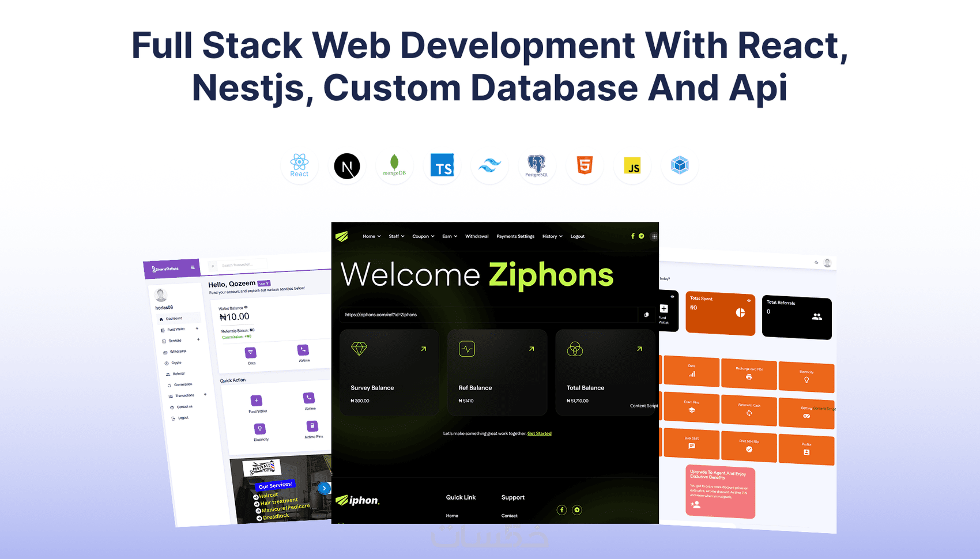Expand Transactions submenu in purple dashboard sidebar

pyautogui.click(x=205, y=395)
